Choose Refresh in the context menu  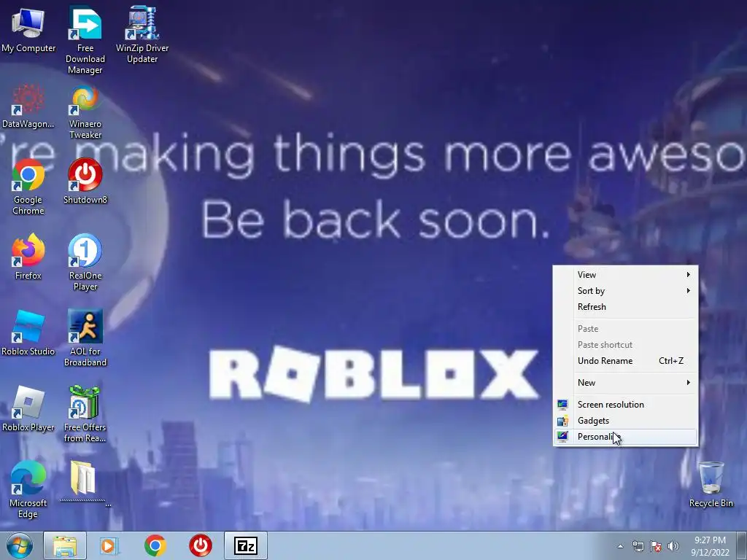tap(625, 307)
